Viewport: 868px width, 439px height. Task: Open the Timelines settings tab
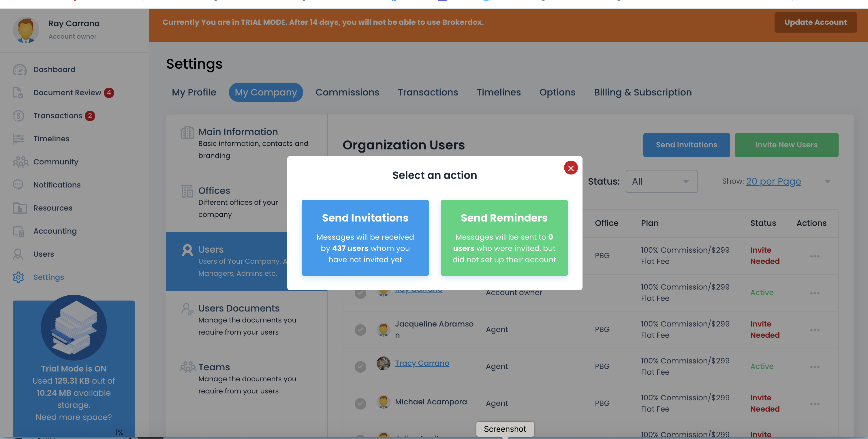tap(498, 92)
